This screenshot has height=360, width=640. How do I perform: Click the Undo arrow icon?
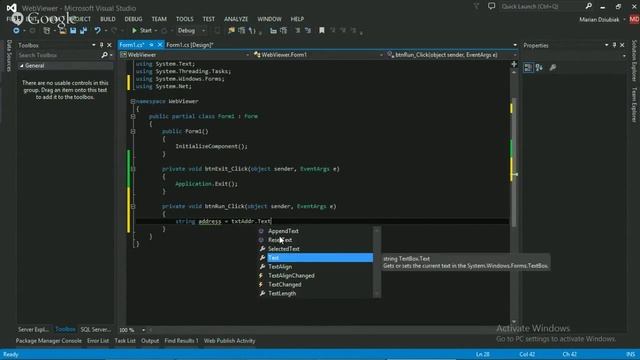tap(97, 31)
